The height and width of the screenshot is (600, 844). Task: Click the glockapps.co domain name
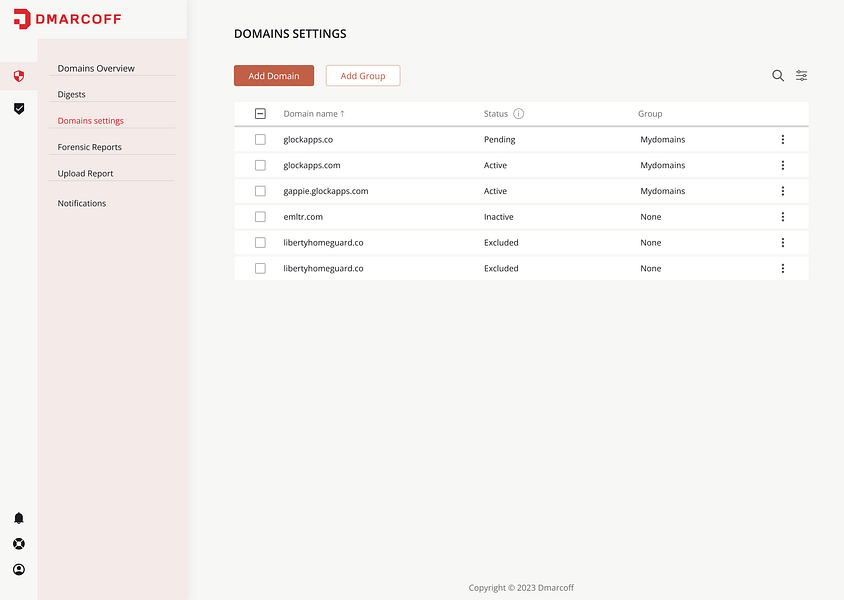pos(308,139)
